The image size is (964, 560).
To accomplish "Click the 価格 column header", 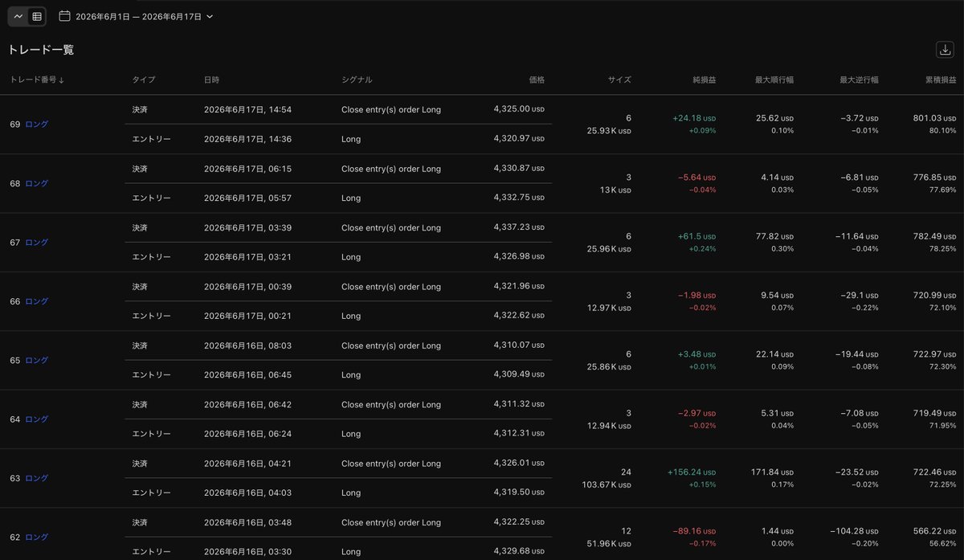I will point(537,80).
